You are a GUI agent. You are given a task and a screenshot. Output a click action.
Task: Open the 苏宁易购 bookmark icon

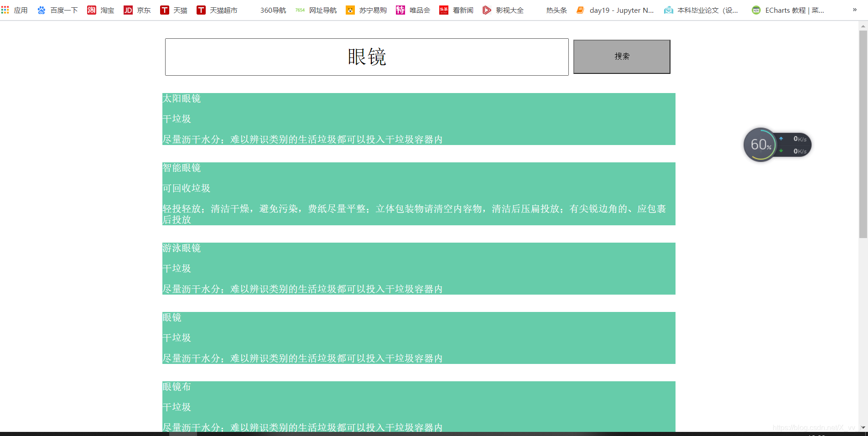[x=350, y=10]
